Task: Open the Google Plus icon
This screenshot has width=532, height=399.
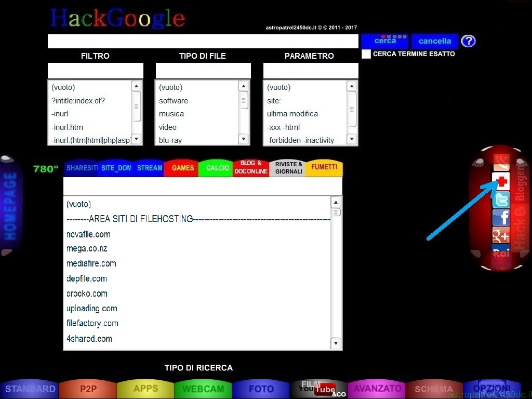Action: click(501, 235)
